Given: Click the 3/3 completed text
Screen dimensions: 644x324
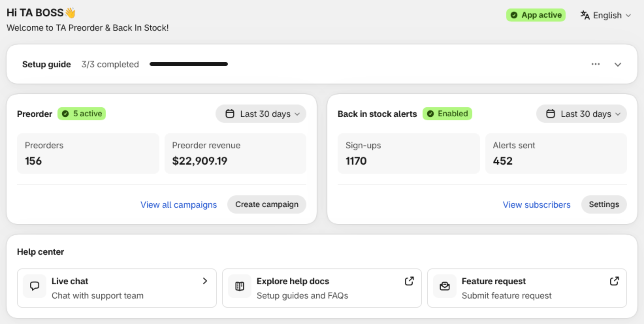Looking at the screenshot, I should click(110, 64).
